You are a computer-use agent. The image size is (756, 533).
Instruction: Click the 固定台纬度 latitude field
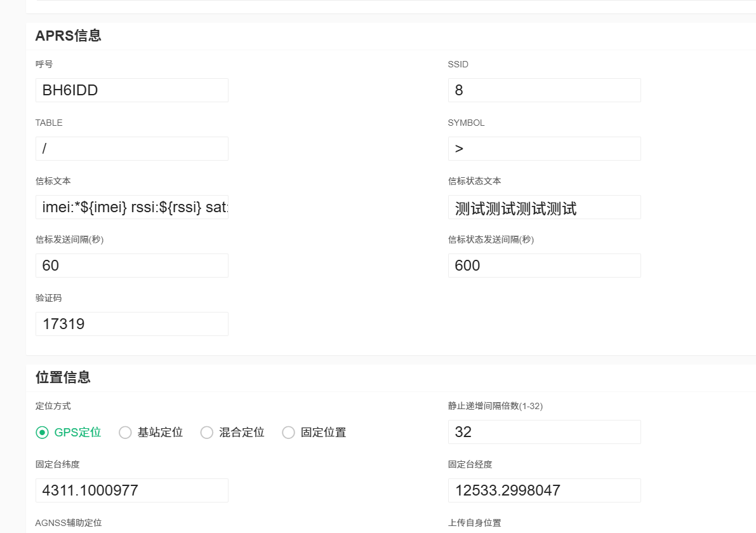[x=131, y=490]
